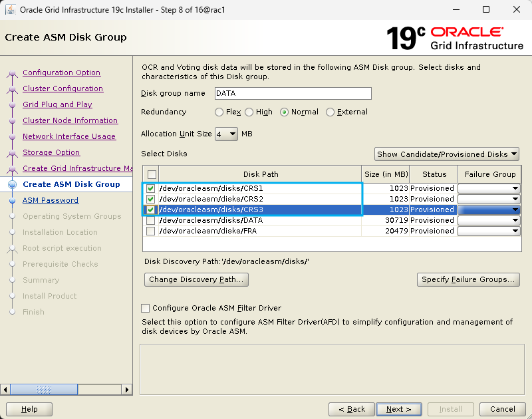Select the Normal redundancy option
The image size is (532, 419).
click(285, 112)
